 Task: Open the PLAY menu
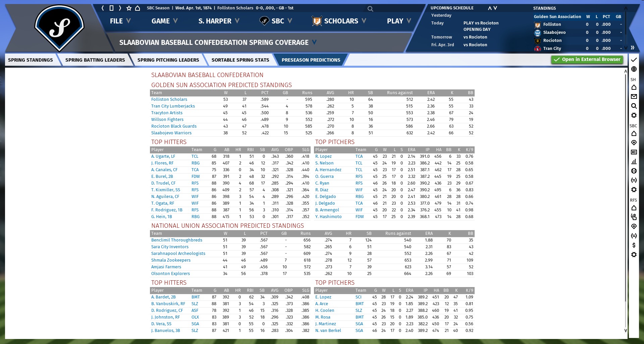[x=399, y=21]
